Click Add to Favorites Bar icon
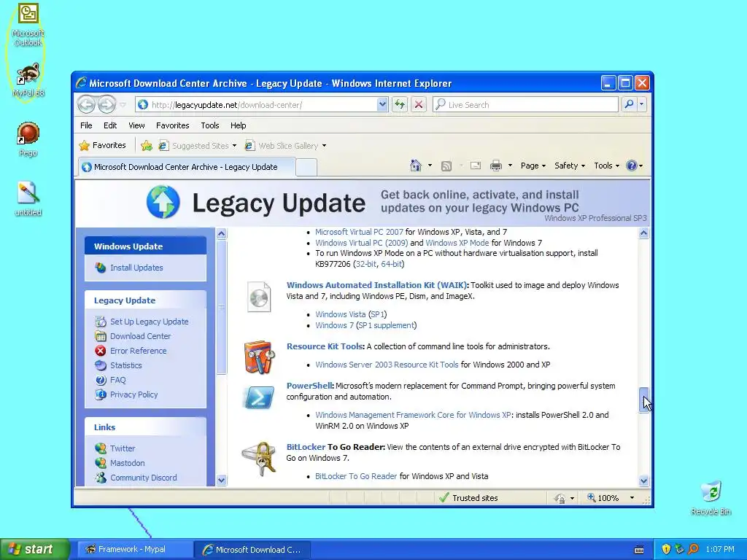The height and width of the screenshot is (560, 747). pos(147,146)
